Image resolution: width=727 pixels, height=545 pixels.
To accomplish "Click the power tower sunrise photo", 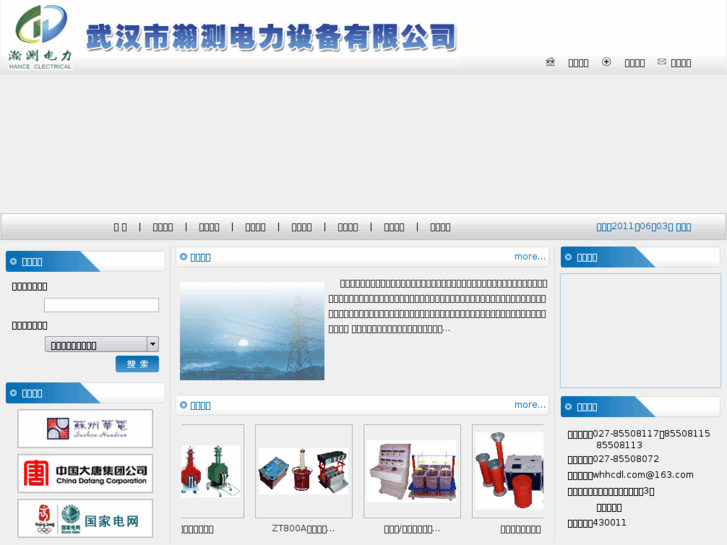I will click(252, 331).
